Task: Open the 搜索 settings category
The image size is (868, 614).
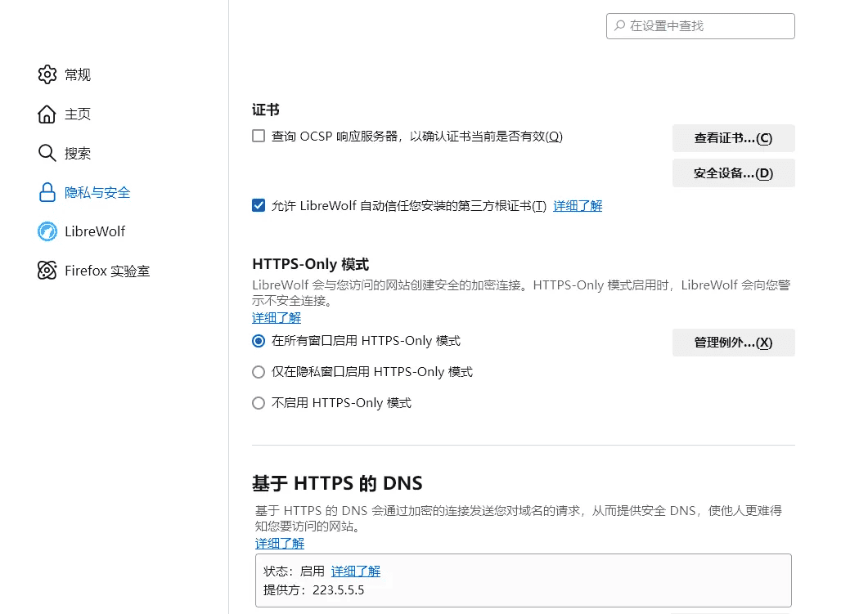Action: pyautogui.click(x=78, y=153)
